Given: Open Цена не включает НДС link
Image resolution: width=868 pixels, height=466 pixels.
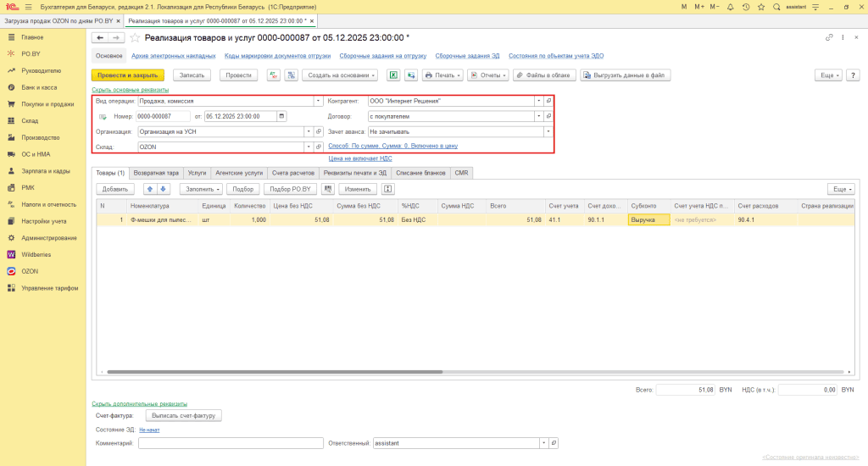Looking at the screenshot, I should coord(360,158).
